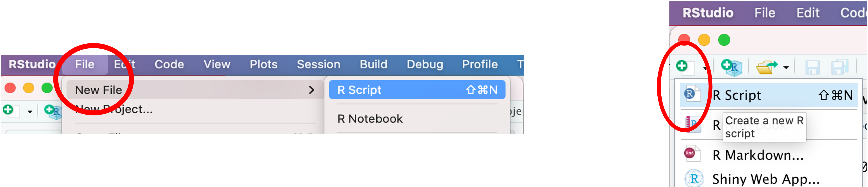Click the Save All disks icon
The width and height of the screenshot is (868, 187).
839,67
